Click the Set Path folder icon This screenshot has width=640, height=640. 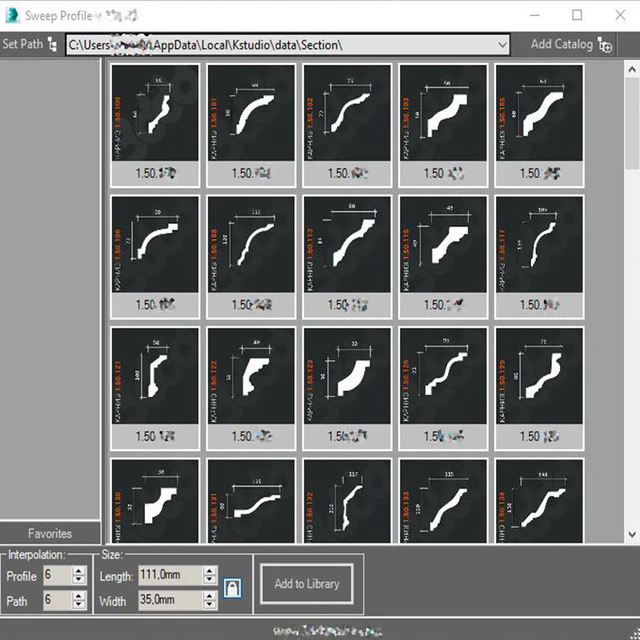click(52, 45)
